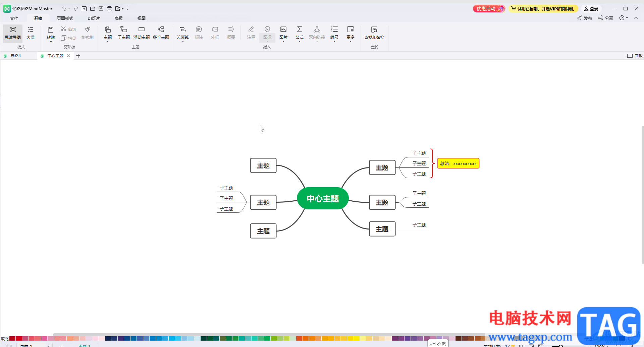Toggle the side Panel (面板)

point(635,56)
